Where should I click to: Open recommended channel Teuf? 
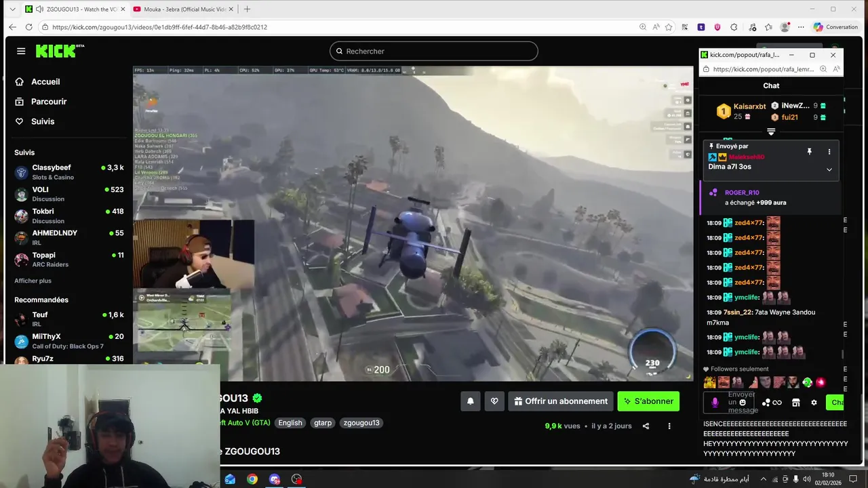click(68, 319)
